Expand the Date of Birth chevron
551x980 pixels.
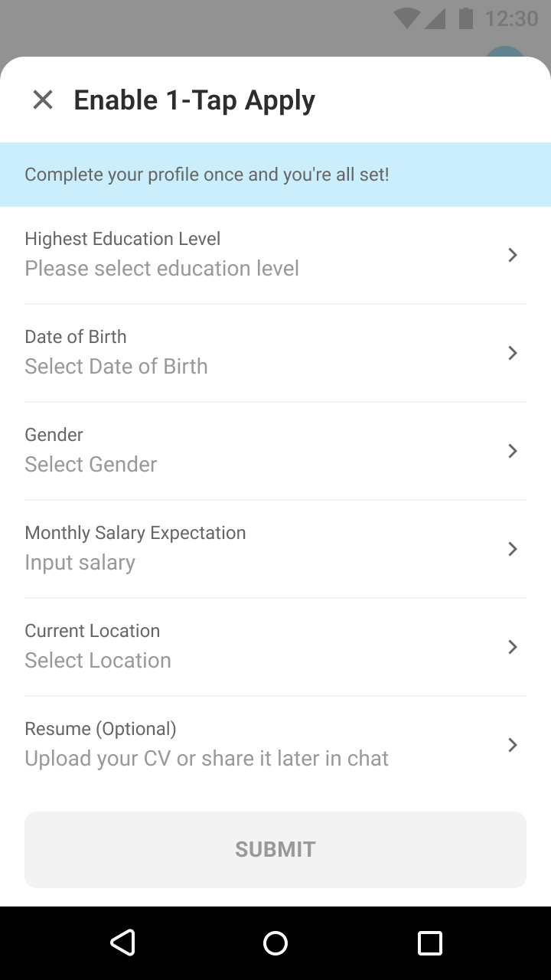tap(513, 353)
